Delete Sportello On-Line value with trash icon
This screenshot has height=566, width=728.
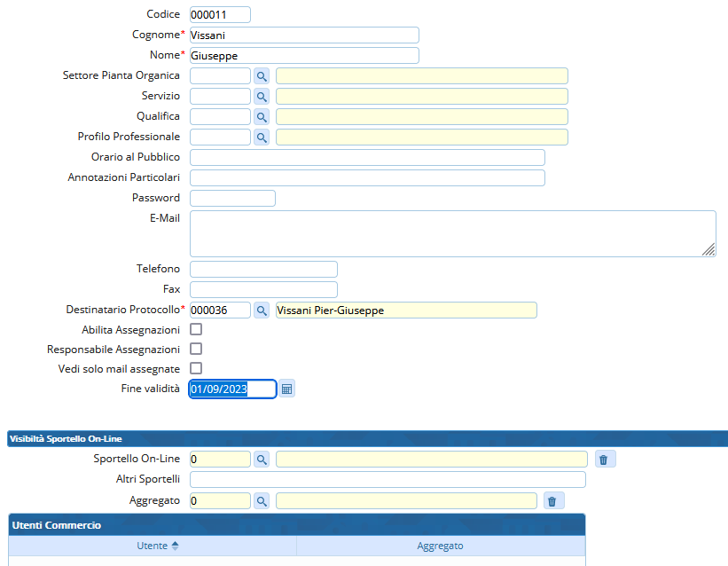(x=604, y=459)
